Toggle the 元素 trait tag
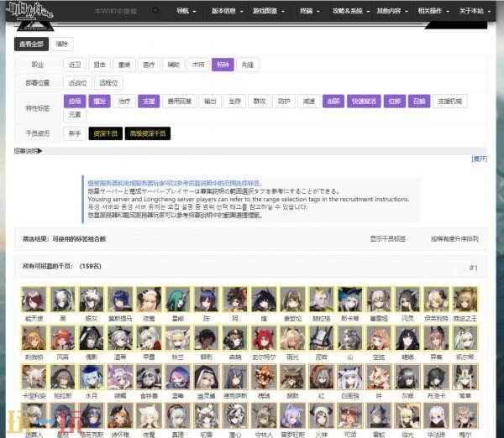 (75, 115)
